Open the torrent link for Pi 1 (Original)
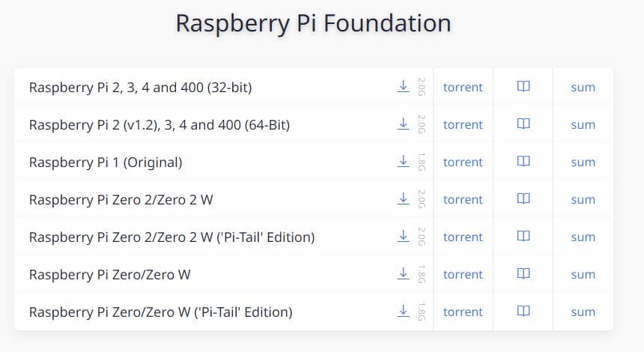The image size is (644, 352). click(463, 162)
